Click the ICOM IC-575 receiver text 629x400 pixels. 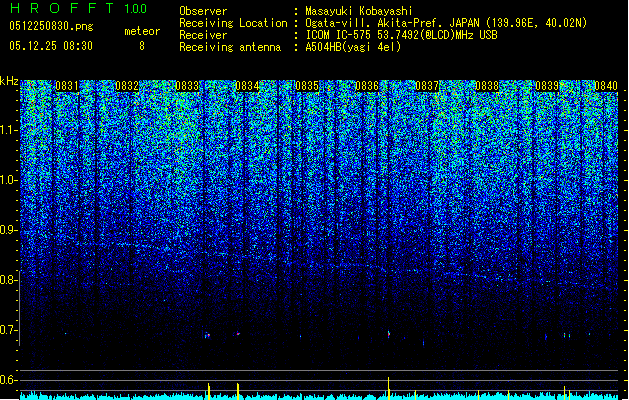(x=401, y=35)
